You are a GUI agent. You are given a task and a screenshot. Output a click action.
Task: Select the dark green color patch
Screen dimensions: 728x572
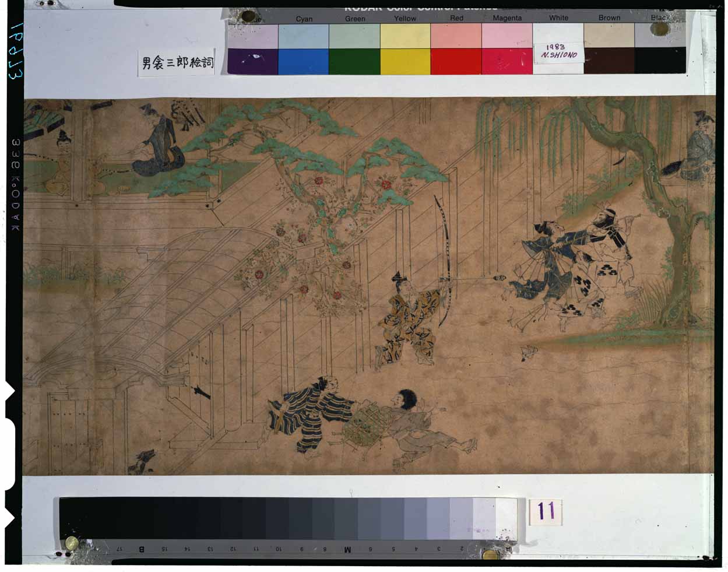pyautogui.click(x=355, y=61)
